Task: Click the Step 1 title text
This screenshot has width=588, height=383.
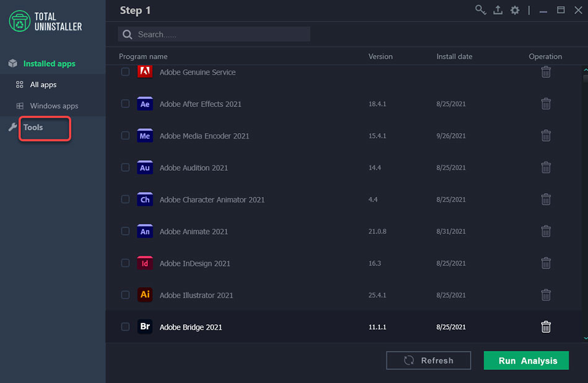Action: (135, 11)
